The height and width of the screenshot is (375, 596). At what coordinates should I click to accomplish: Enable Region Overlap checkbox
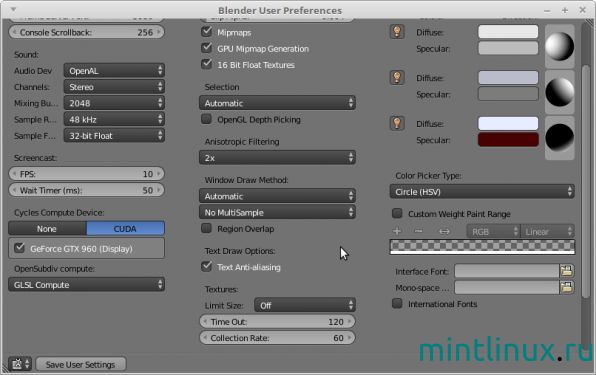(206, 228)
